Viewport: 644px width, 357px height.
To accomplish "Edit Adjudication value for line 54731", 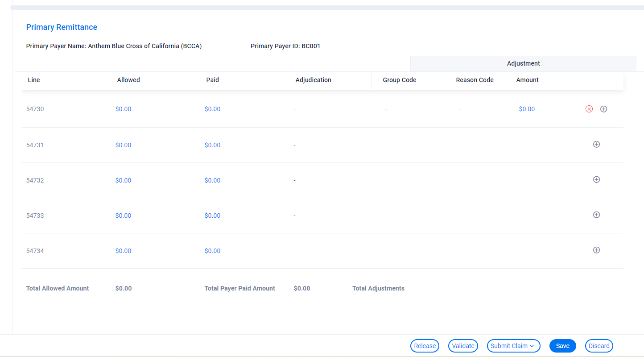I will [x=295, y=145].
